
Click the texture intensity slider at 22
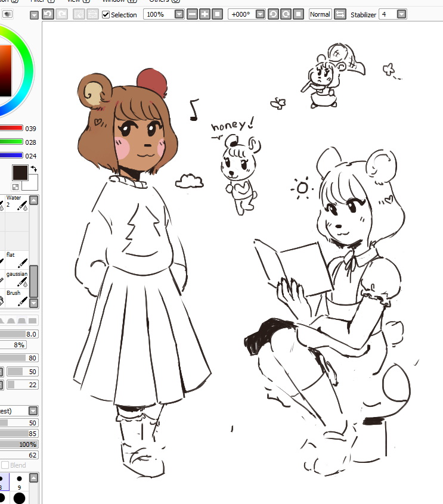pos(22,385)
